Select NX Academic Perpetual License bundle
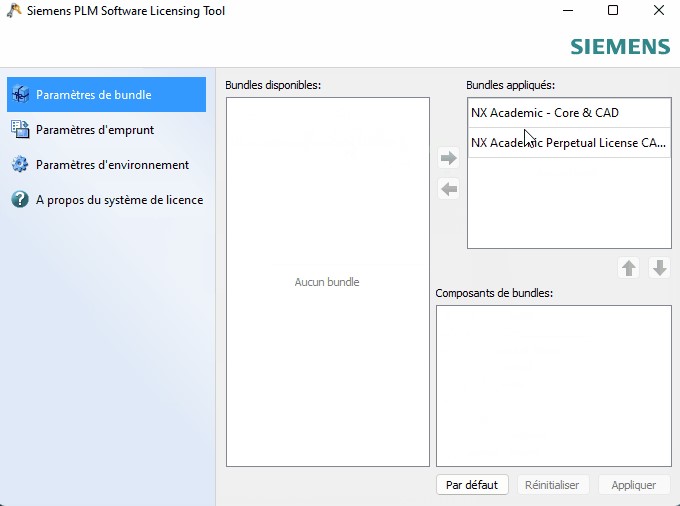 (569, 143)
